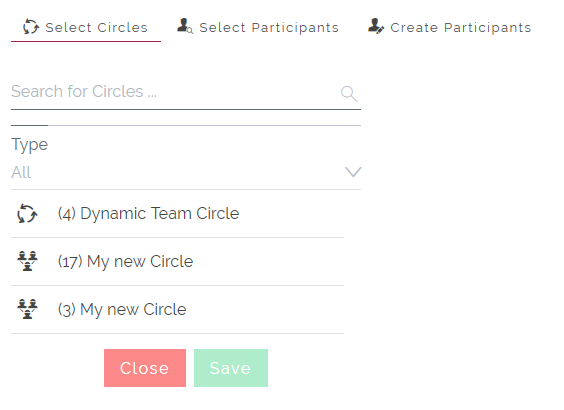The image size is (564, 410).
Task: Choose the (17) My new Circle entry
Action: (x=178, y=261)
